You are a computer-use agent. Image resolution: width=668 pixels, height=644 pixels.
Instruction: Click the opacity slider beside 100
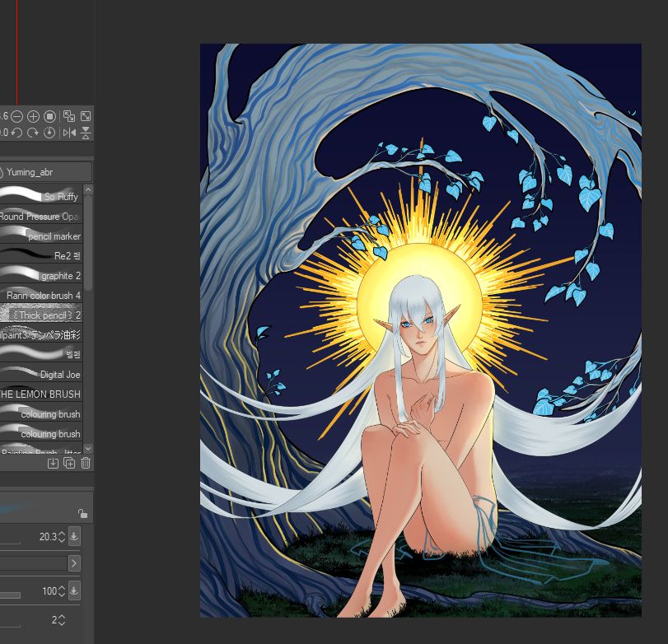click(x=10, y=595)
